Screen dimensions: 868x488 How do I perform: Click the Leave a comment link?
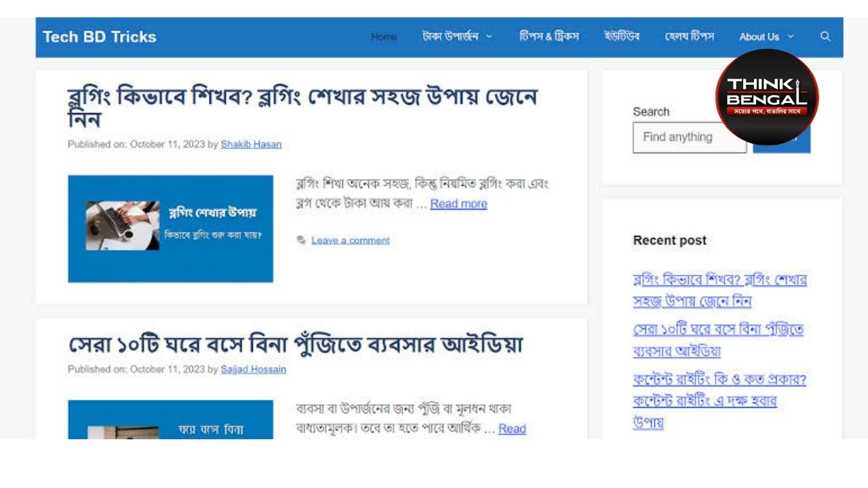pyautogui.click(x=351, y=241)
